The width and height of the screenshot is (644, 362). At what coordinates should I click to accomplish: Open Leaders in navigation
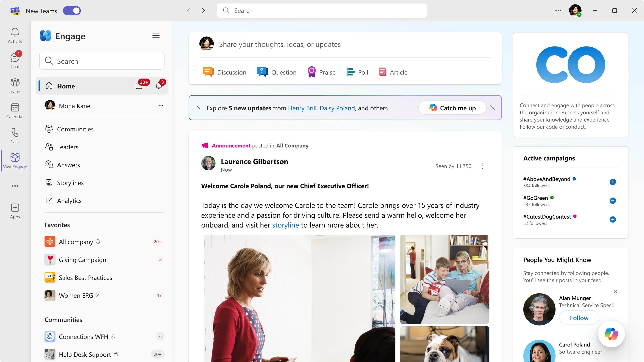(x=62, y=147)
